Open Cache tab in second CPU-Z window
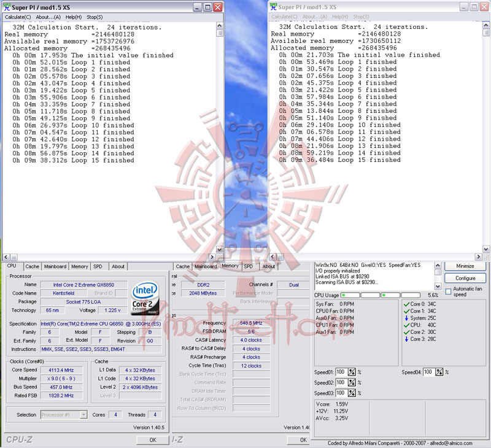This screenshot has height=448, width=491. point(182,266)
